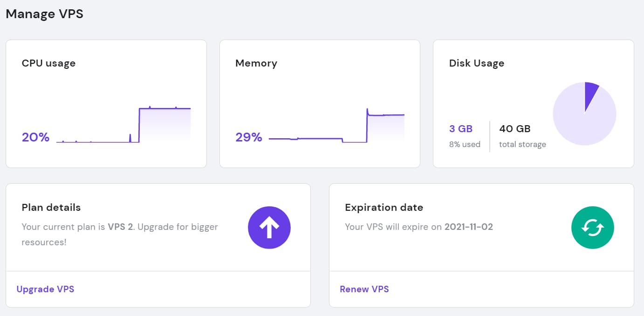
Task: Select the 20% CPU usage value
Action: click(35, 137)
